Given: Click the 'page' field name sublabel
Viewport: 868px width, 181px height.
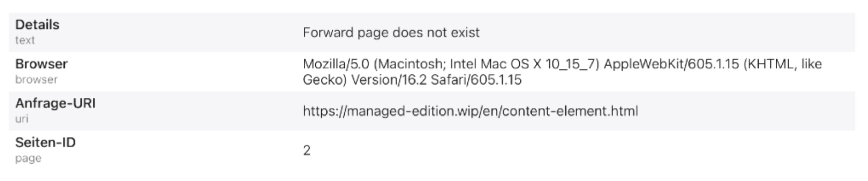Looking at the screenshot, I should pyautogui.click(x=28, y=158).
